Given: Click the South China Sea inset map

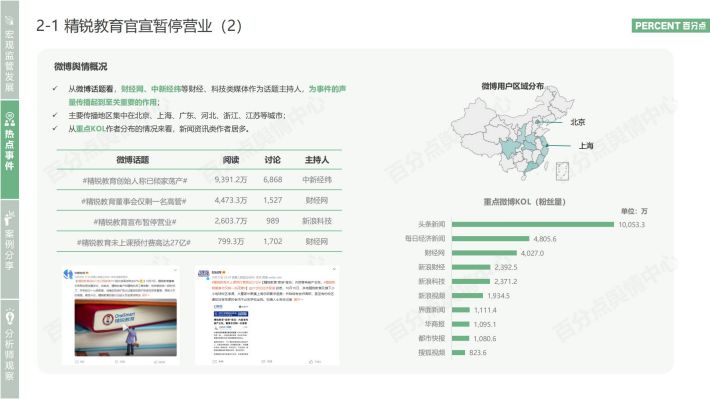Looking at the screenshot, I should pyautogui.click(x=562, y=171).
